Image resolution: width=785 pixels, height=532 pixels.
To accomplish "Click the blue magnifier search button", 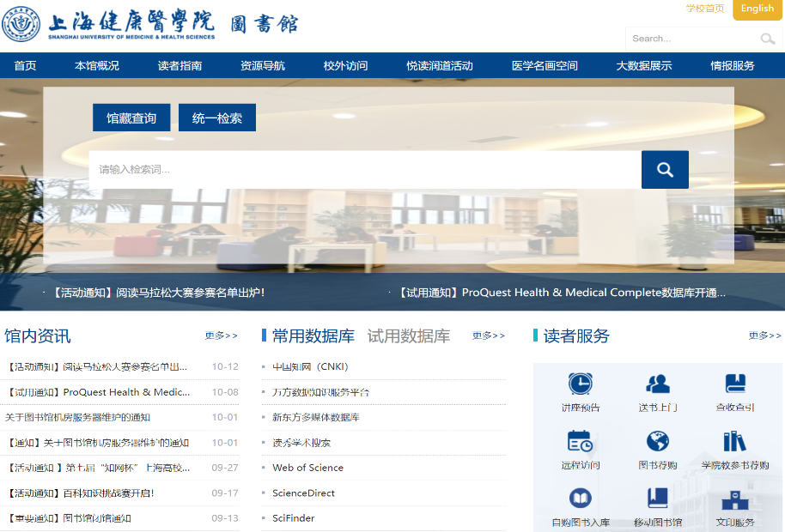I will [x=665, y=170].
